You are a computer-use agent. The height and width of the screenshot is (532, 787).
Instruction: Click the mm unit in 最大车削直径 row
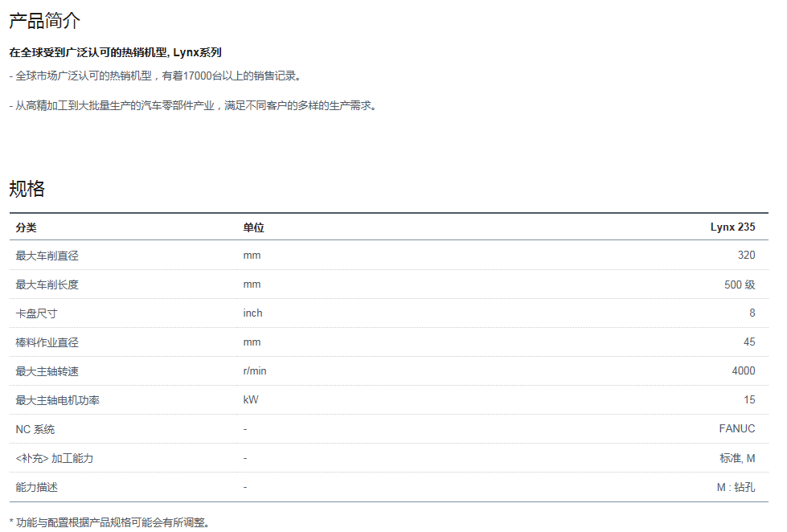point(252,255)
